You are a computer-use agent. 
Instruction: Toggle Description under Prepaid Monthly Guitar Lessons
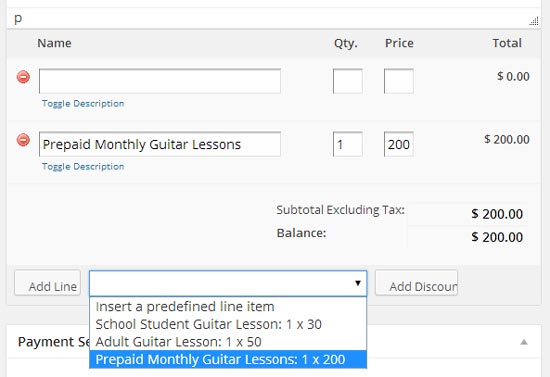[83, 167]
